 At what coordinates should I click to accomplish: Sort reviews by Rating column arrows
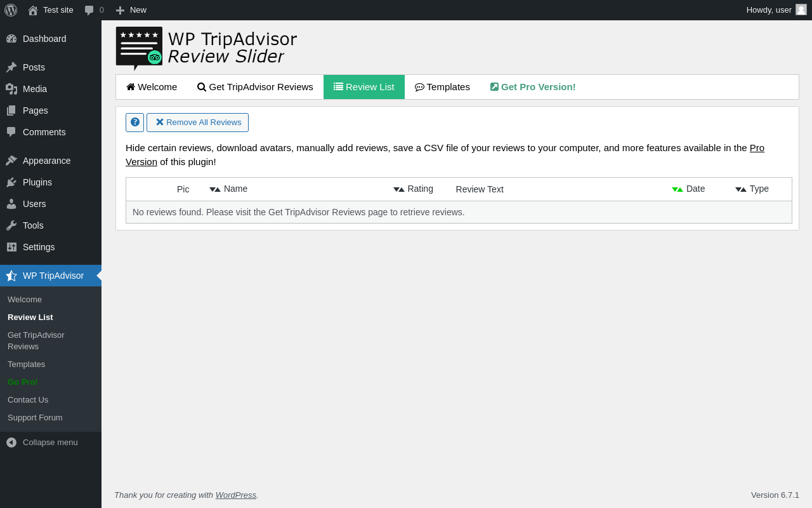tap(399, 189)
